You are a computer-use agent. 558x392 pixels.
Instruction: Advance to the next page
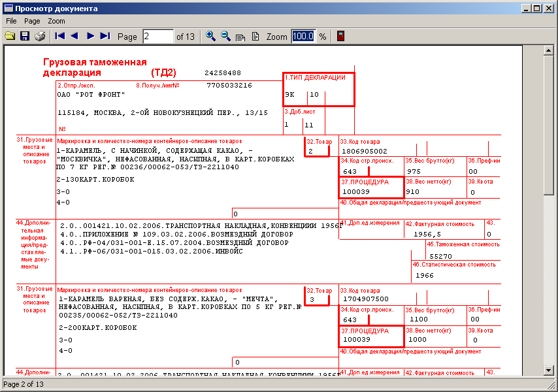point(90,37)
